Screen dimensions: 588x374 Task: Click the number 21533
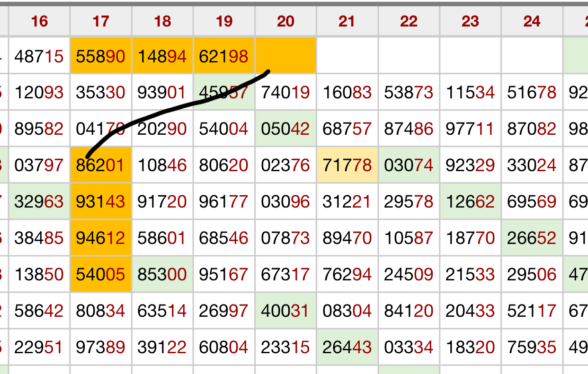470,274
